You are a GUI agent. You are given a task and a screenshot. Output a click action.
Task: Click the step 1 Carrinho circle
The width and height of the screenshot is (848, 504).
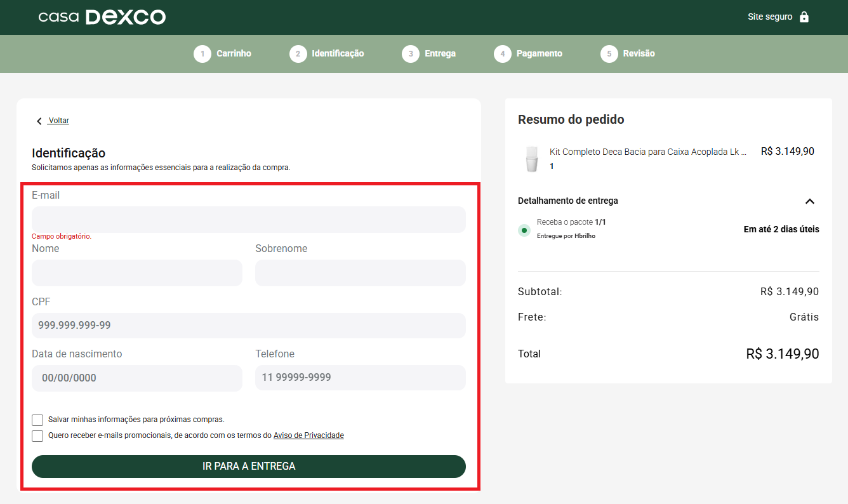tap(202, 54)
